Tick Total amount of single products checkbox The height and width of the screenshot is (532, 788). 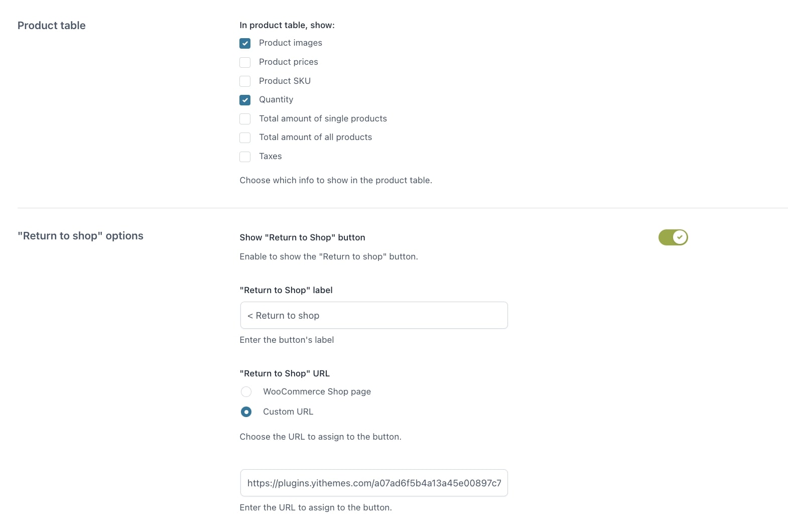pos(245,119)
